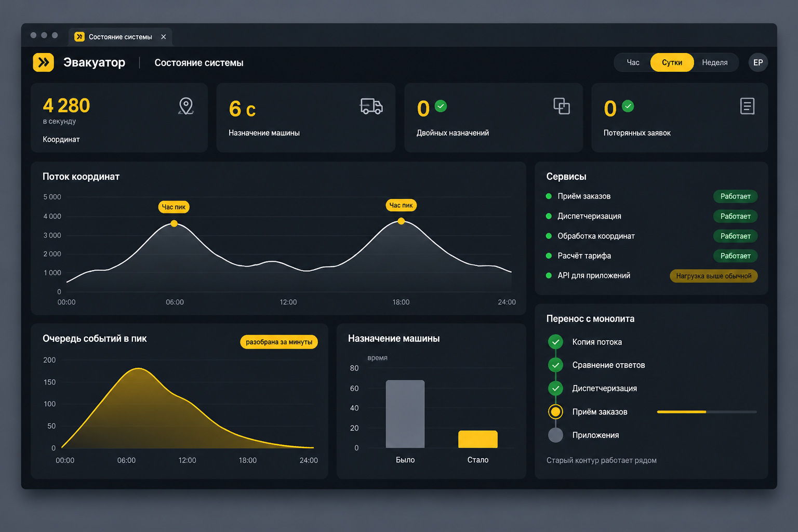Click the разобрана за минуты badge
798x532 pixels.
pyautogui.click(x=279, y=342)
